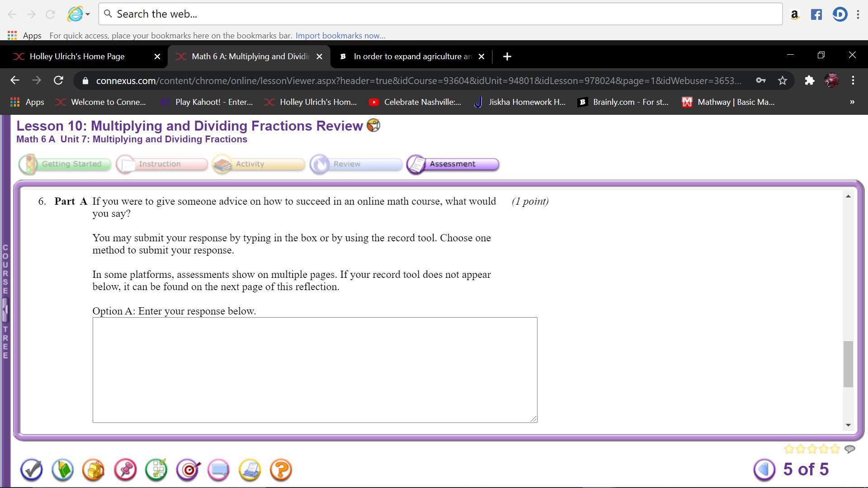Go to previous page arrow

tap(764, 470)
